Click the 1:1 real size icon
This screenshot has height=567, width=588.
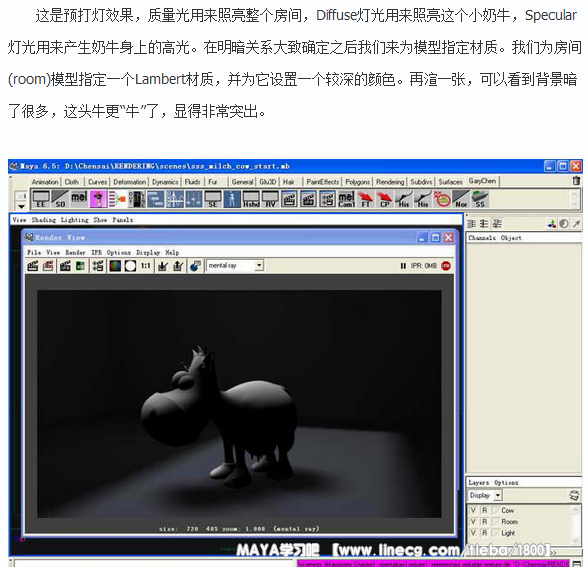[x=146, y=266]
